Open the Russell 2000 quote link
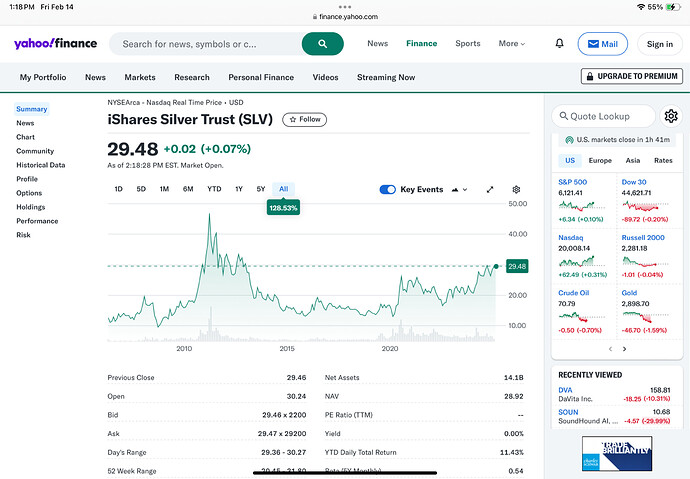Screen dimensions: 690x479 [x=643, y=238]
